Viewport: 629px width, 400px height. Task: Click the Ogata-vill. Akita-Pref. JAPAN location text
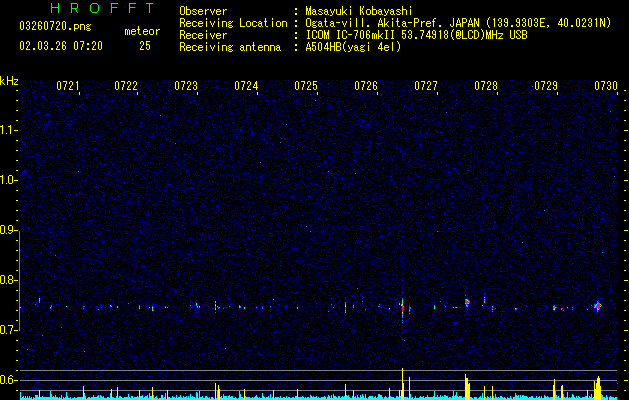458,23
